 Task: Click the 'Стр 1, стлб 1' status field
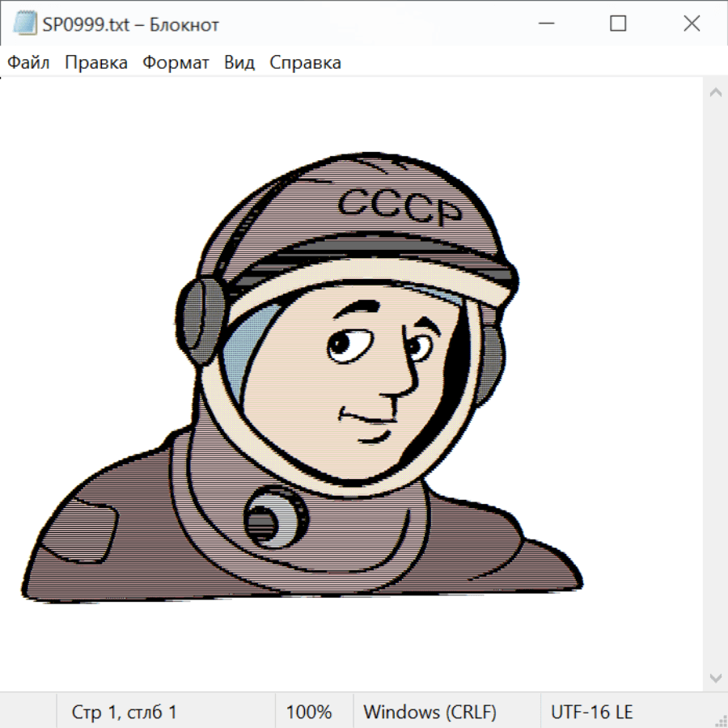click(x=125, y=713)
